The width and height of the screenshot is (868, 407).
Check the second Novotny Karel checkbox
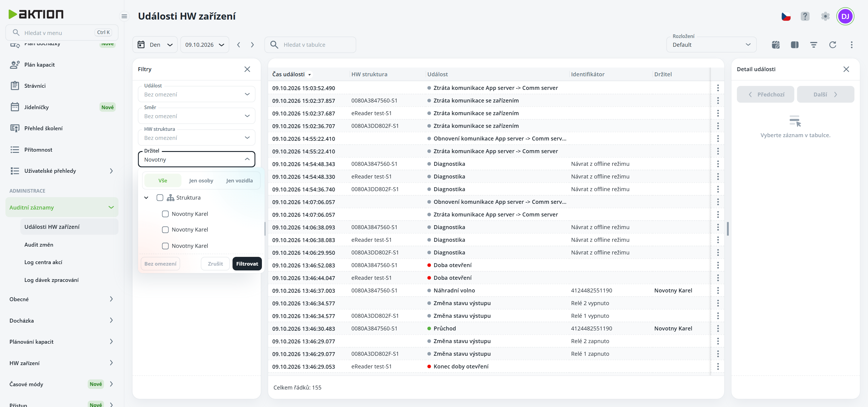pos(165,230)
